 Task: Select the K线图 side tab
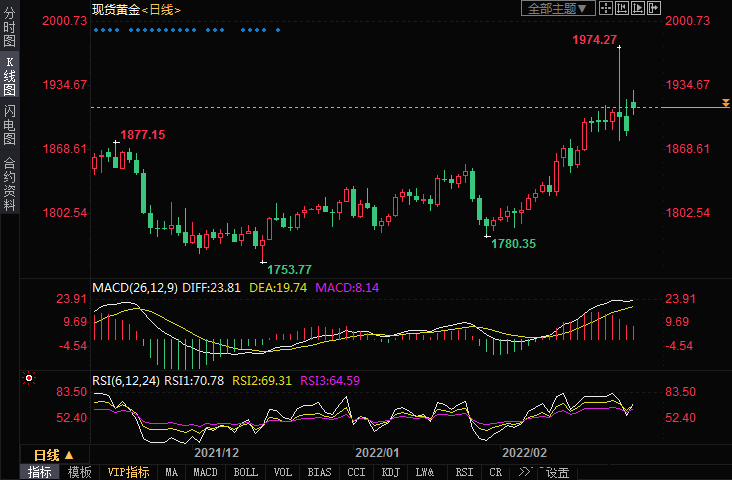tap(9, 76)
